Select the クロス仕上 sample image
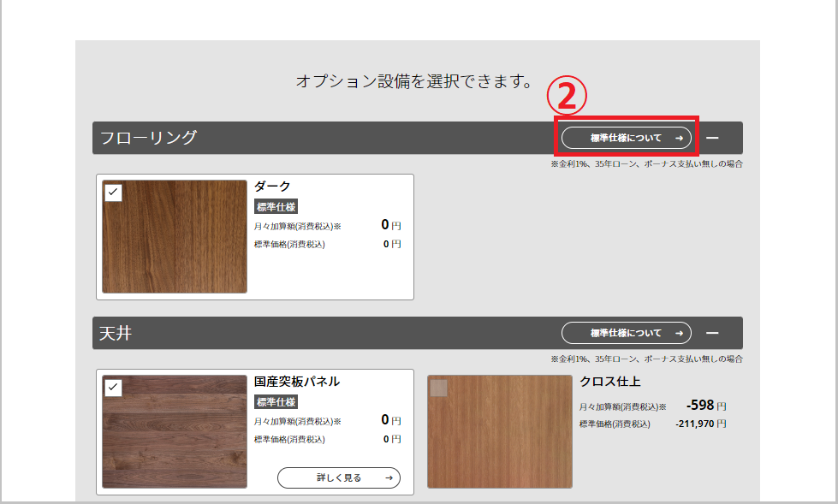The image size is (838, 504). pos(500,432)
